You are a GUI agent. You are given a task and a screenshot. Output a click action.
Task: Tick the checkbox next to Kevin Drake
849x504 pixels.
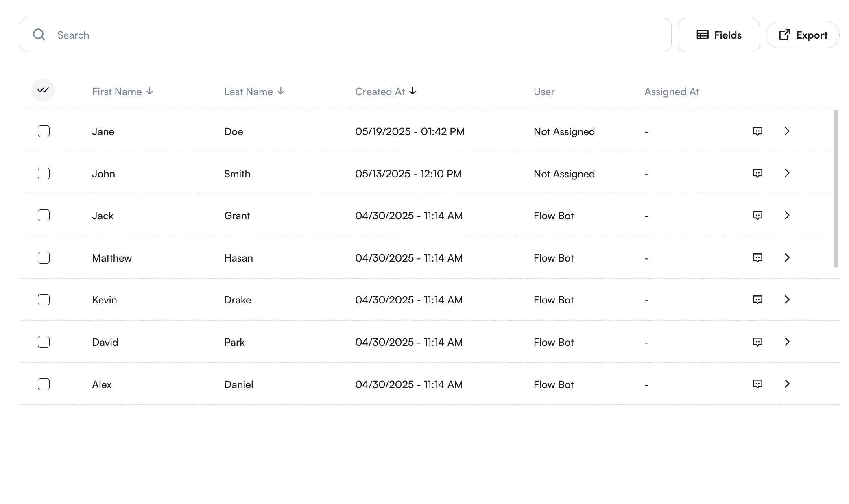pos(44,300)
